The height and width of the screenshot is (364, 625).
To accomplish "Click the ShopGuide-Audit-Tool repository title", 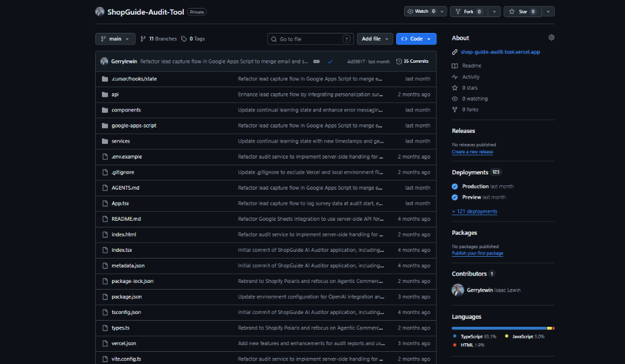I will click(x=145, y=12).
